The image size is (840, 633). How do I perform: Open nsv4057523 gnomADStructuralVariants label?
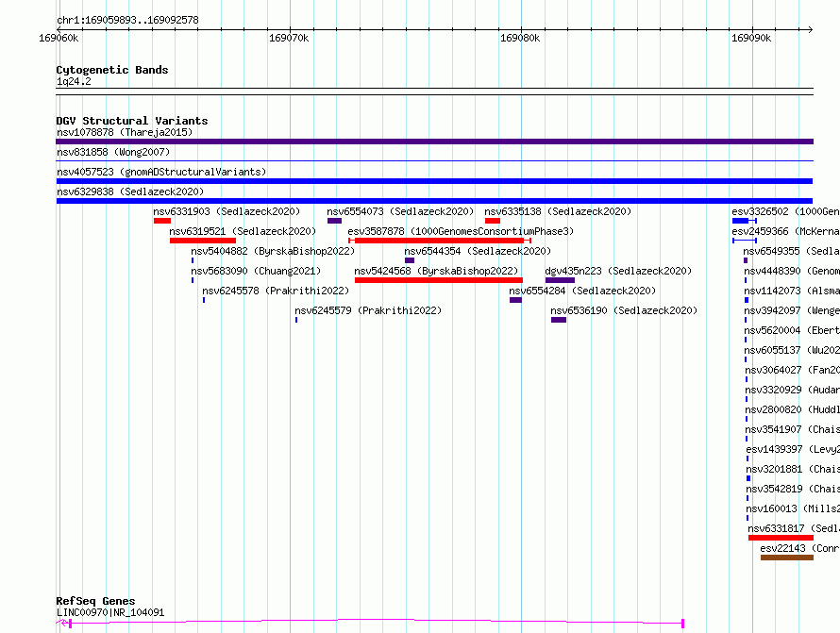click(161, 172)
